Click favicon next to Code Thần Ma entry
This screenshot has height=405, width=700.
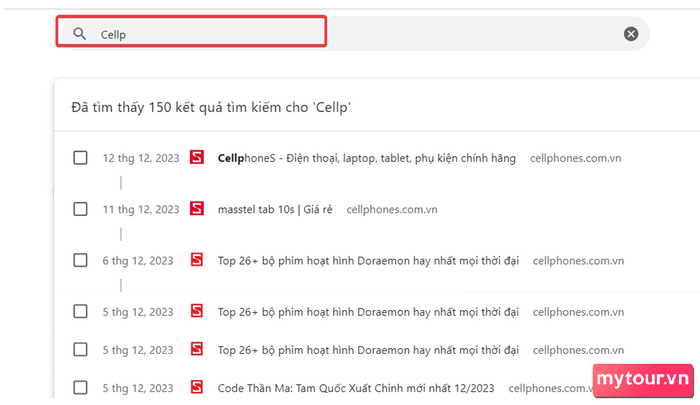coord(197,387)
